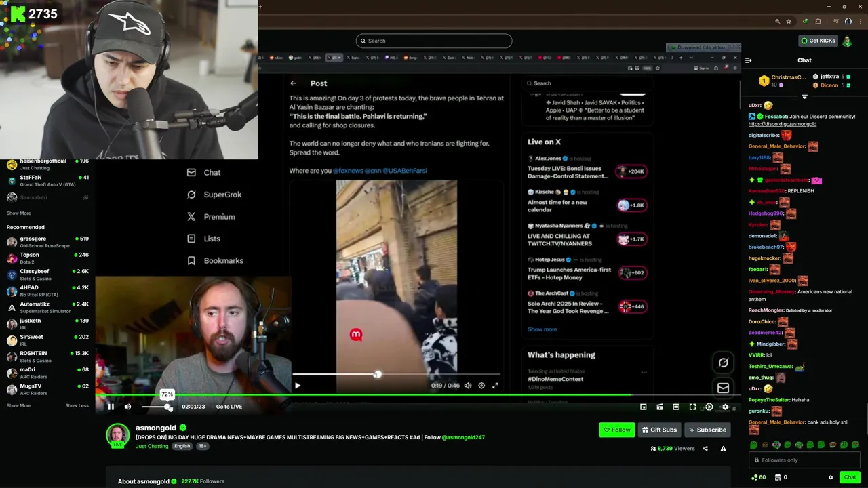Mute the stream volume speaker icon

click(127, 407)
